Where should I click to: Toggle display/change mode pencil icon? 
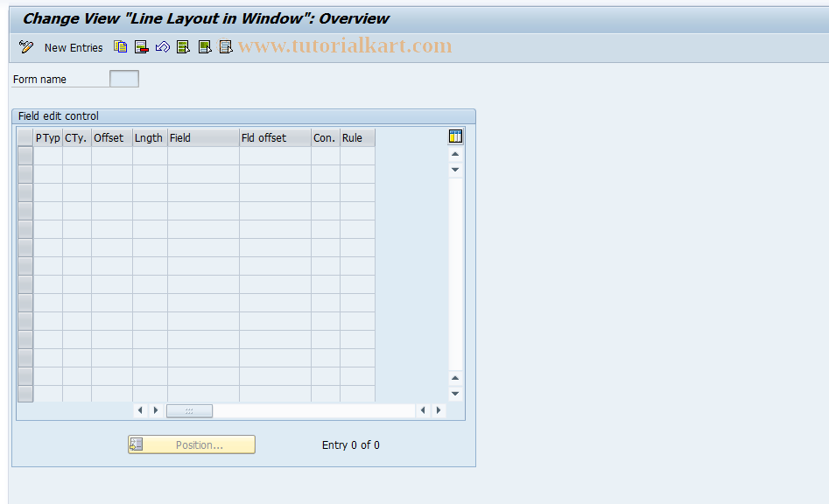pos(25,47)
